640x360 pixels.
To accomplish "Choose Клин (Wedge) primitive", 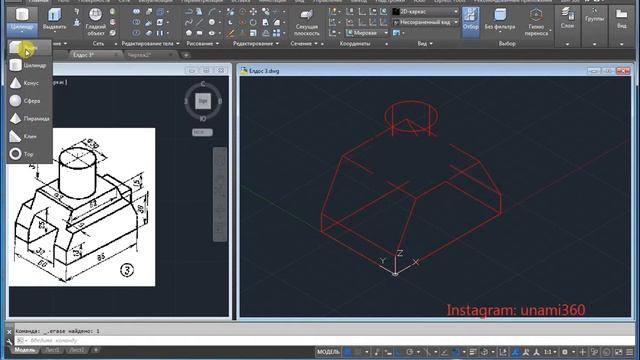I will [x=29, y=136].
